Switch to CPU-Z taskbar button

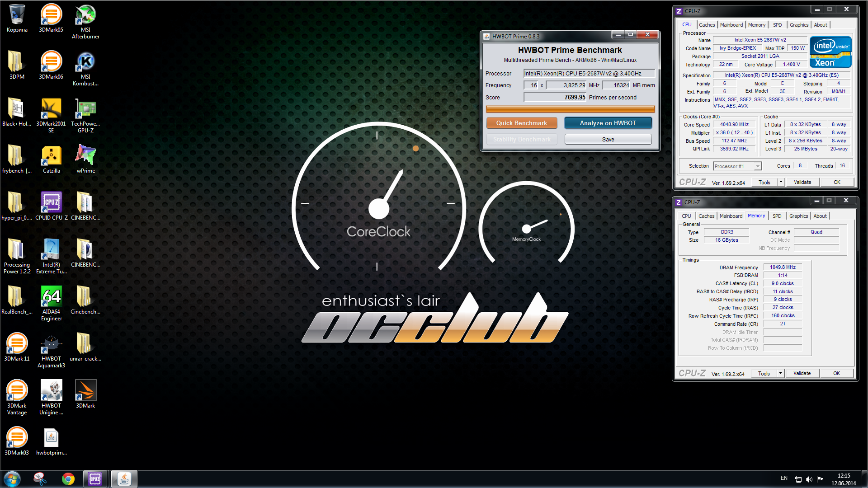[x=95, y=479]
